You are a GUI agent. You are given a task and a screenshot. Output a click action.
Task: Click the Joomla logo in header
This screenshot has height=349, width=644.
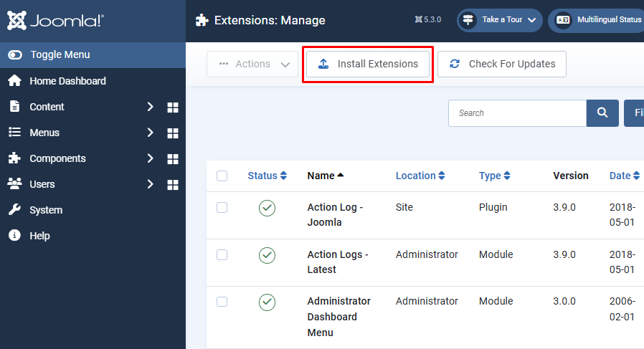[55, 21]
